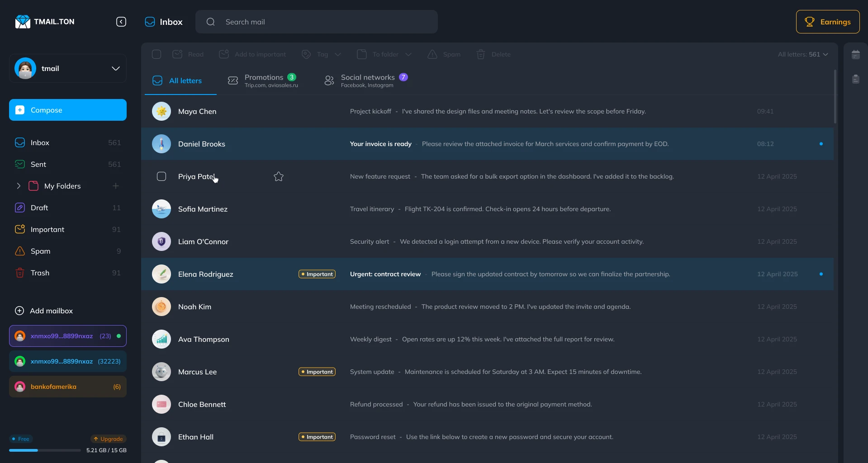Click the mail list vertical scrollbar

pos(835,96)
